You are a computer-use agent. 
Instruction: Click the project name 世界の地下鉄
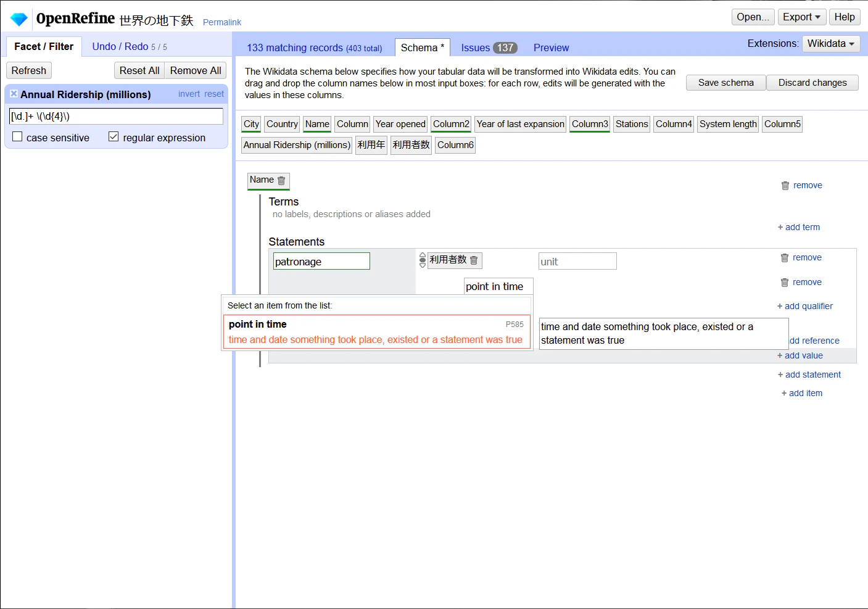click(156, 20)
